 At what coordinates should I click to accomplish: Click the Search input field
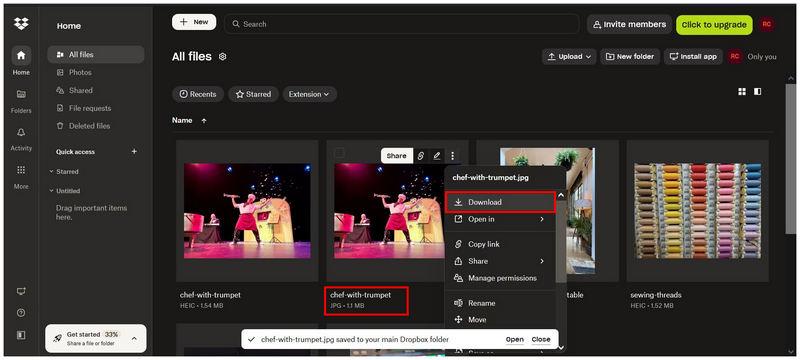pyautogui.click(x=402, y=24)
